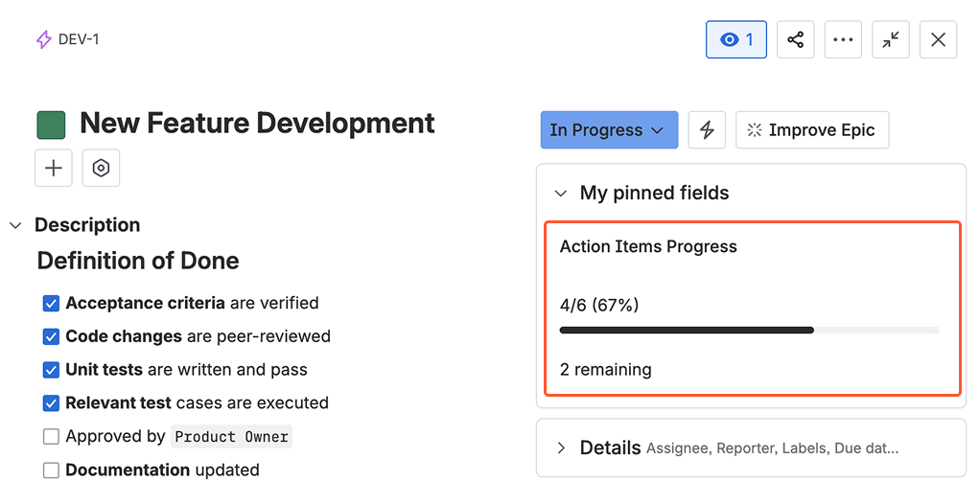This screenshot has height=482, width=980.
Task: Click the Improve Epic button
Action: 811,130
